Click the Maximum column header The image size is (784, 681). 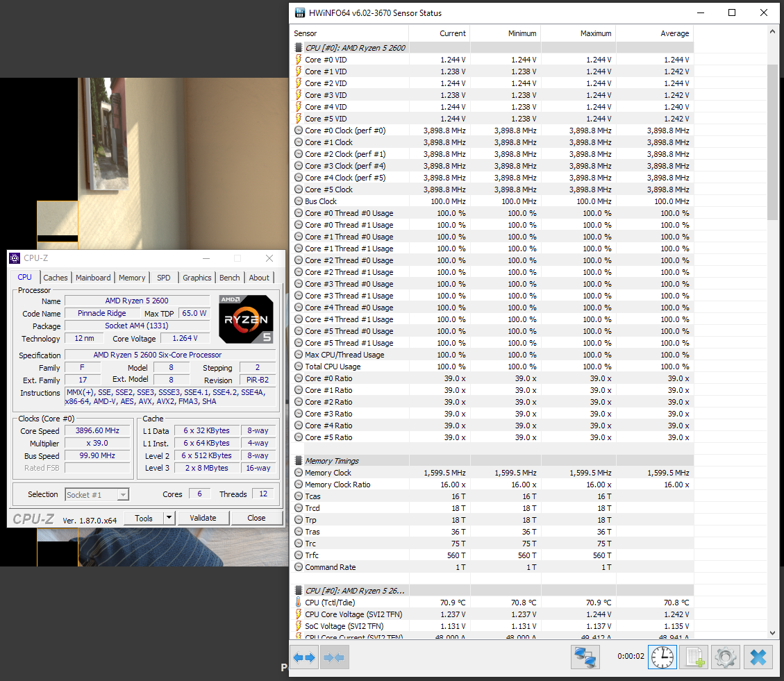click(578, 33)
